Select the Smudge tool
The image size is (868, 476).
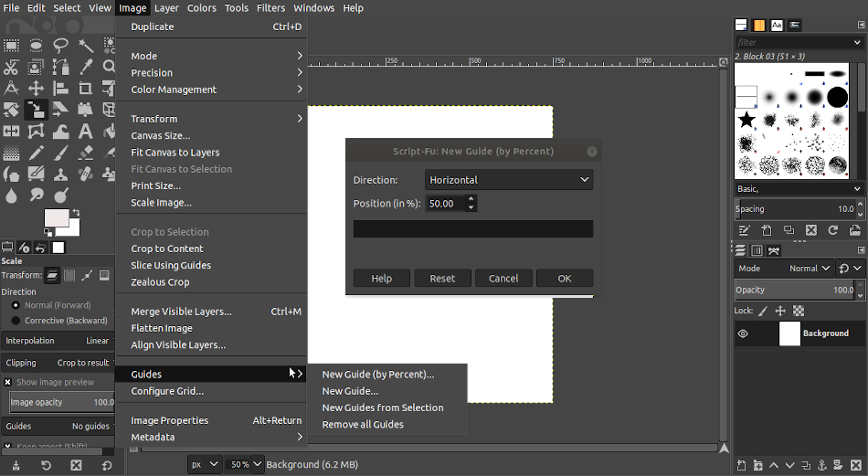pos(36,196)
